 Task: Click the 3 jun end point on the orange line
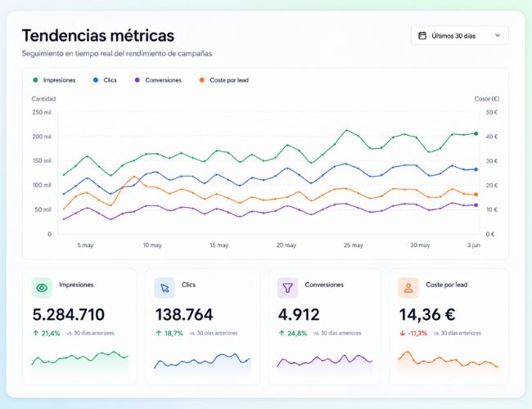(476, 195)
